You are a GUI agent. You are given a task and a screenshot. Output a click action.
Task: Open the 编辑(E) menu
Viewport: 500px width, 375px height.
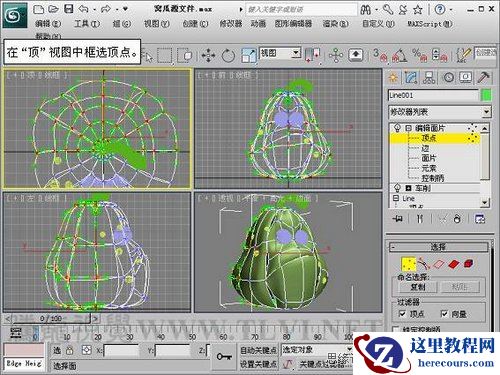[48, 24]
